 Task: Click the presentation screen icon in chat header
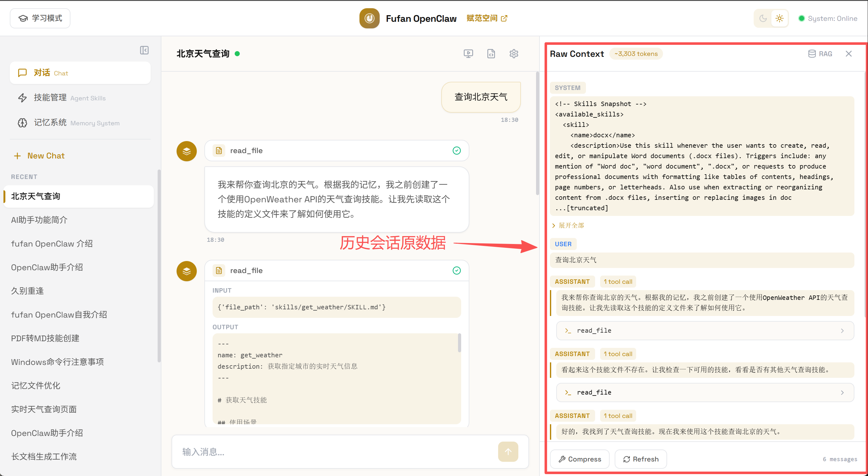pos(468,54)
